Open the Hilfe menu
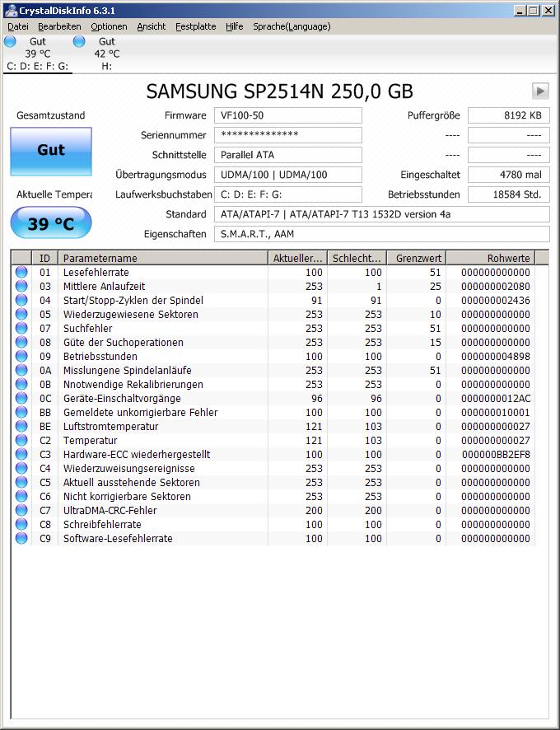The image size is (560, 730). coord(234,26)
